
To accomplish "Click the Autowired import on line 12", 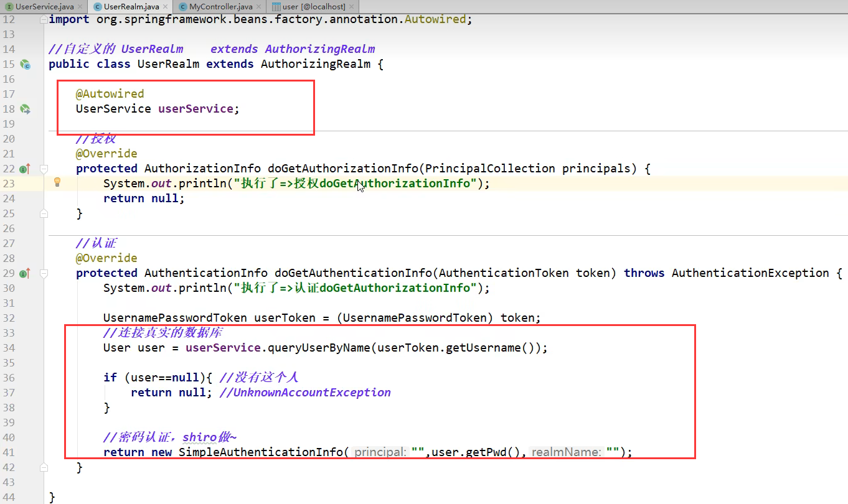I will [435, 19].
